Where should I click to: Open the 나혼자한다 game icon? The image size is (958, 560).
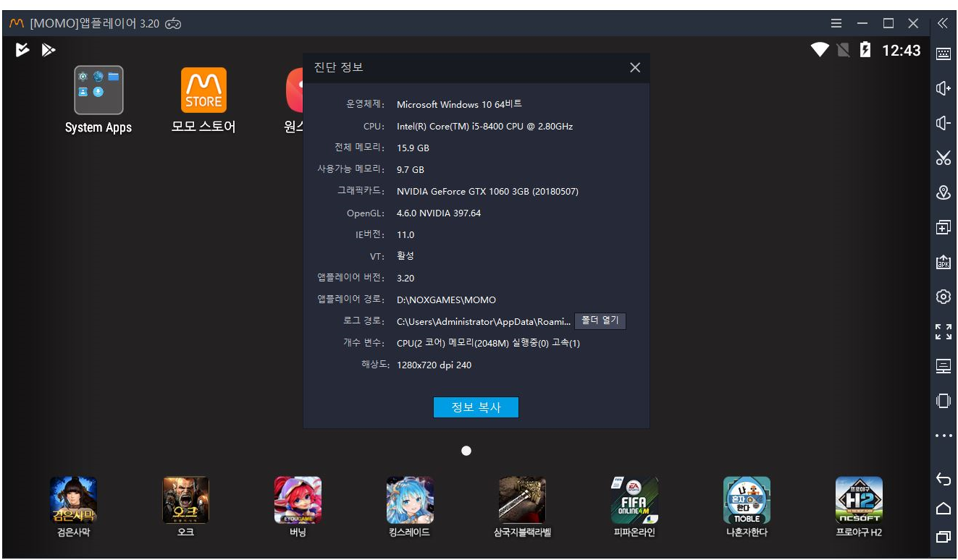(x=747, y=500)
